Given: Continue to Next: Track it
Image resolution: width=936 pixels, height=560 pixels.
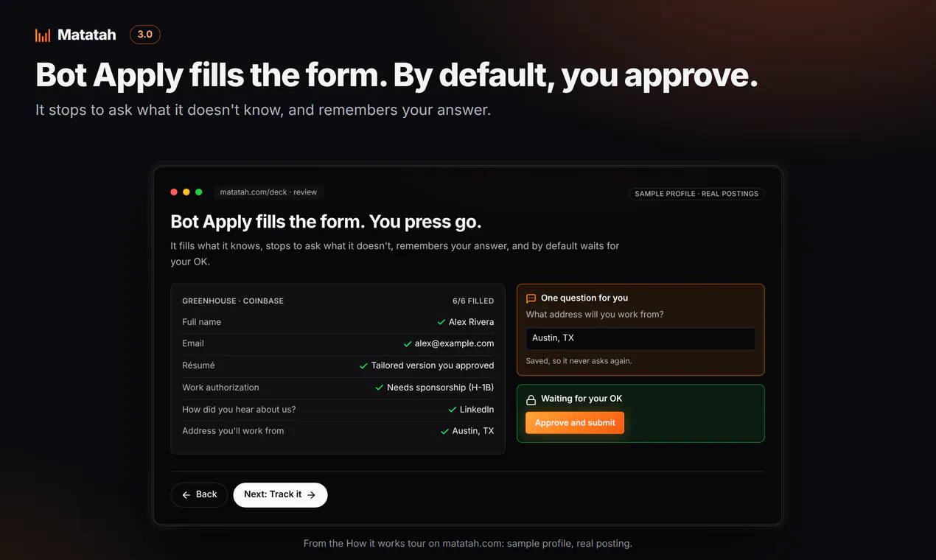Looking at the screenshot, I should [x=280, y=495].
